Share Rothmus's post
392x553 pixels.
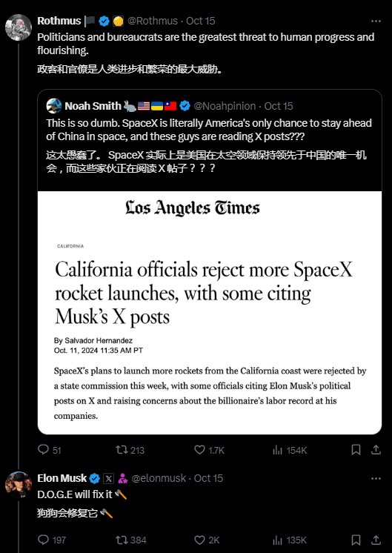(x=376, y=450)
